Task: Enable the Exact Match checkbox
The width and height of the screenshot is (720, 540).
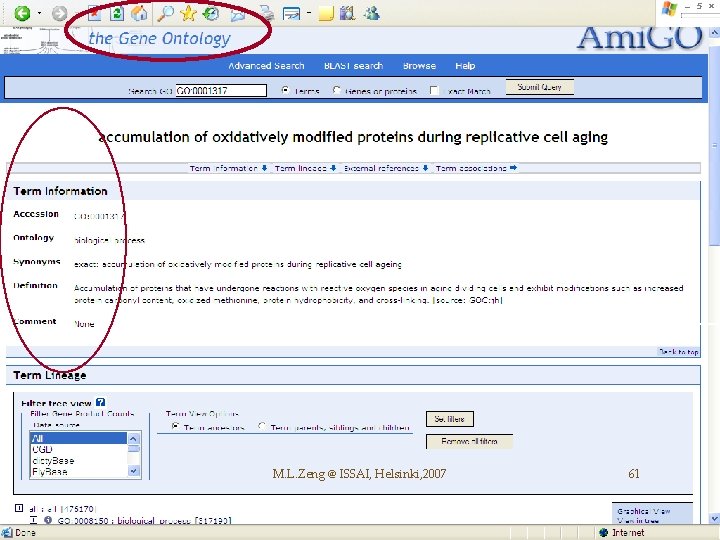Action: pyautogui.click(x=434, y=90)
